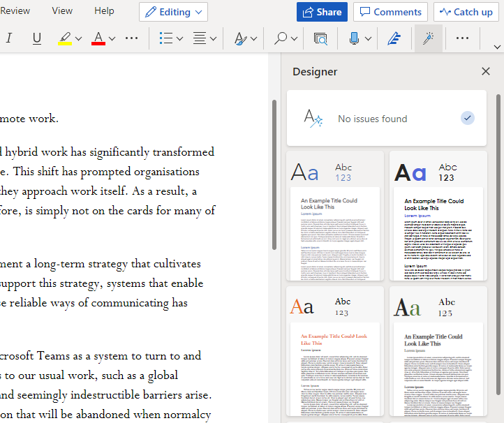Open the Editing mode dropdown
The image size is (504, 423).
click(x=173, y=12)
